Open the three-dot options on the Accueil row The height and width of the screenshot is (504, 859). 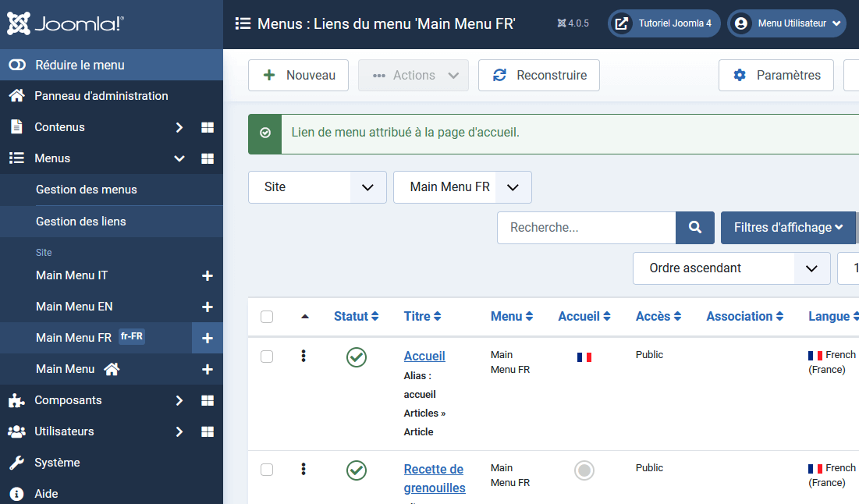point(303,356)
